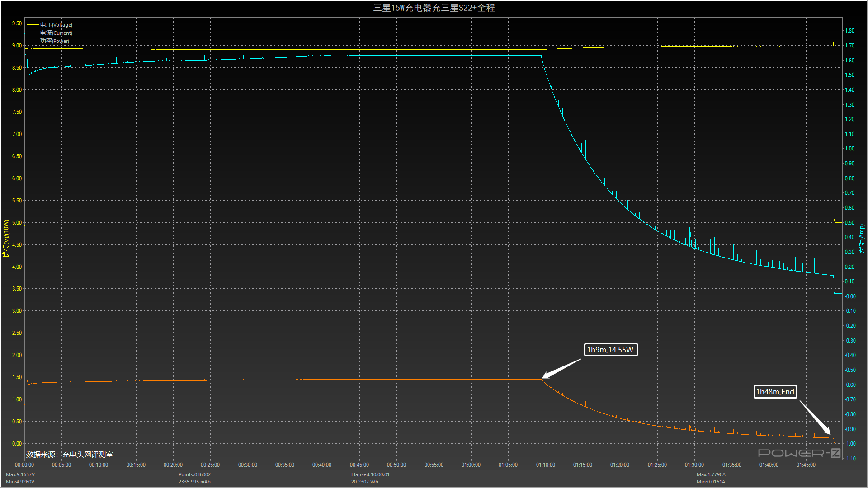This screenshot has width=868, height=488.
Task: Click the yellow Voltage legend line marker
Action: tap(33, 25)
